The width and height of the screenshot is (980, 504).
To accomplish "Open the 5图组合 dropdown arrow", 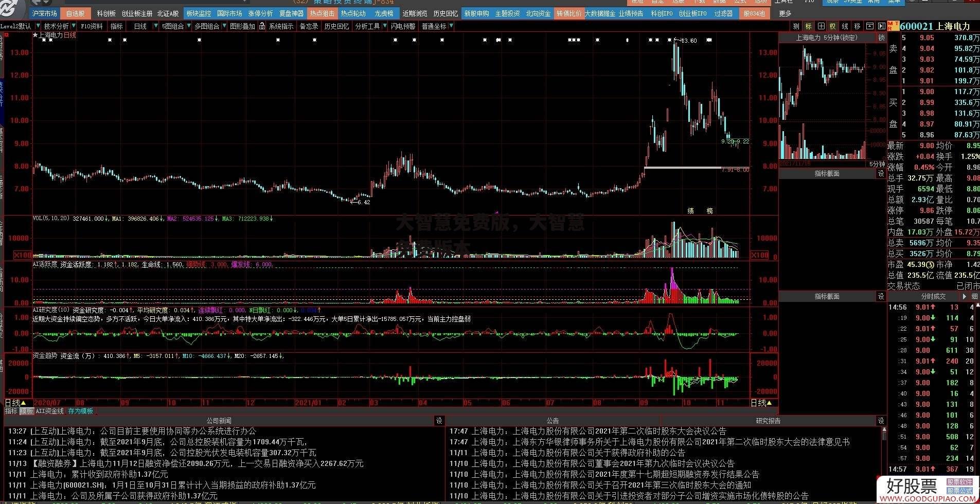I will 188,26.
